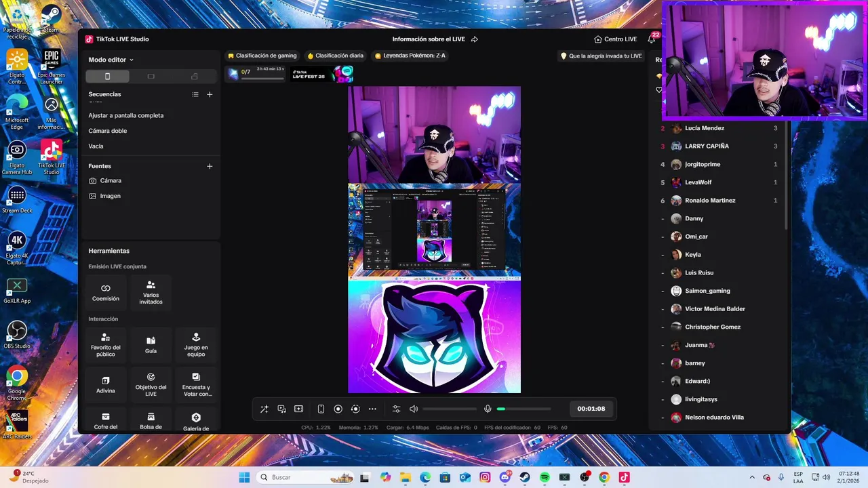868x488 pixels.
Task: Click the Windows Start button
Action: tap(244, 477)
